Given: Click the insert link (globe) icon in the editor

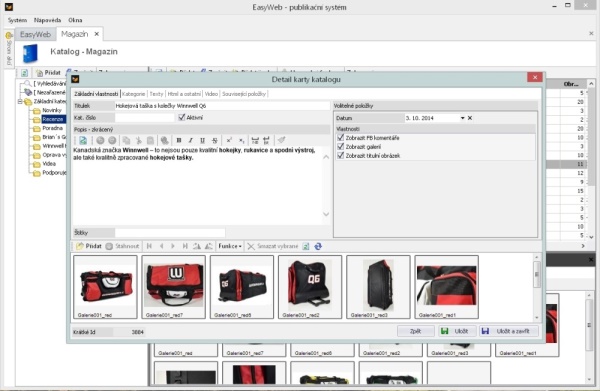Looking at the screenshot, I should point(165,140).
